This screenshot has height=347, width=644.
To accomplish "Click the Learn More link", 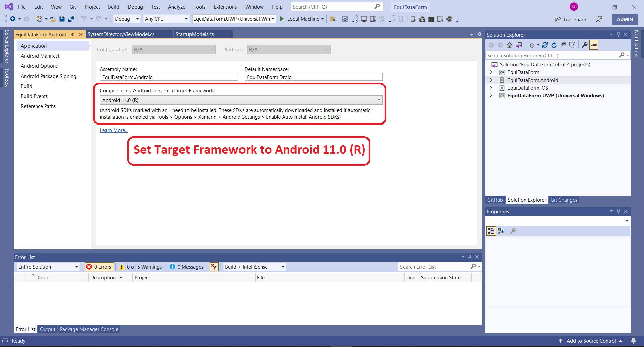I will click(114, 130).
